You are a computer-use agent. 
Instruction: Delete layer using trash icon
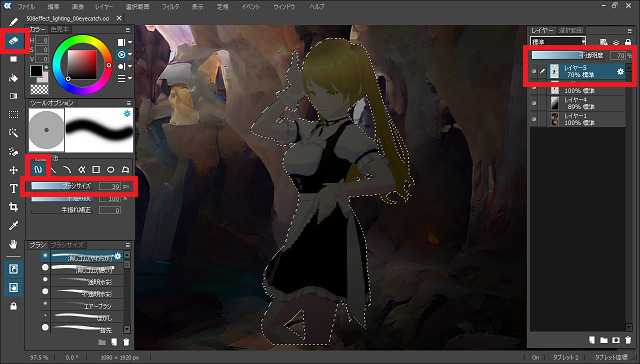click(x=628, y=340)
